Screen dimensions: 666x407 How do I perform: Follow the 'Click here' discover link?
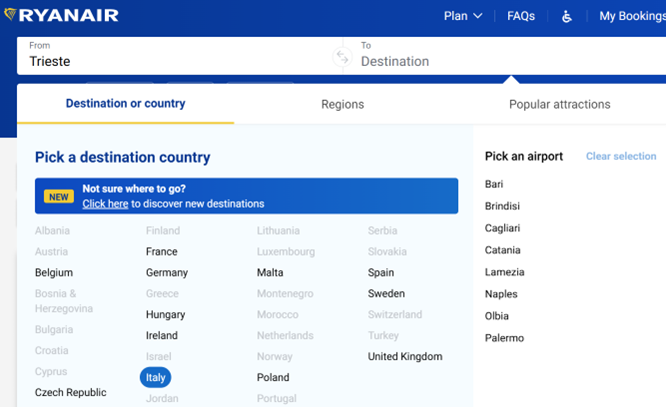[105, 204]
